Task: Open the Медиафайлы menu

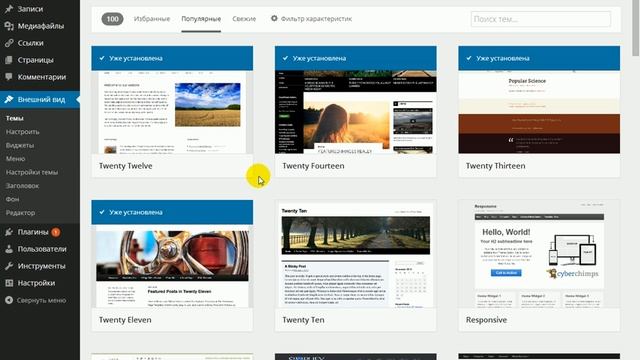Action: [x=40, y=26]
